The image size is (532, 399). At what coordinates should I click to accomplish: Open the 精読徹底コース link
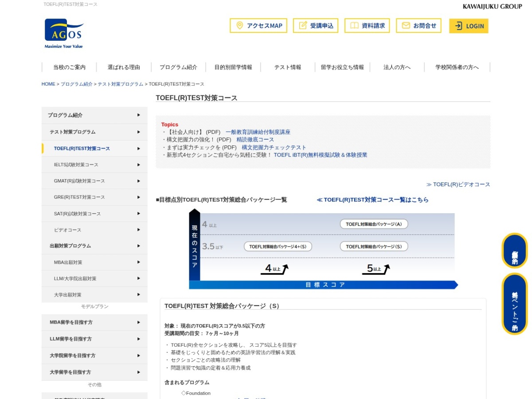(255, 140)
